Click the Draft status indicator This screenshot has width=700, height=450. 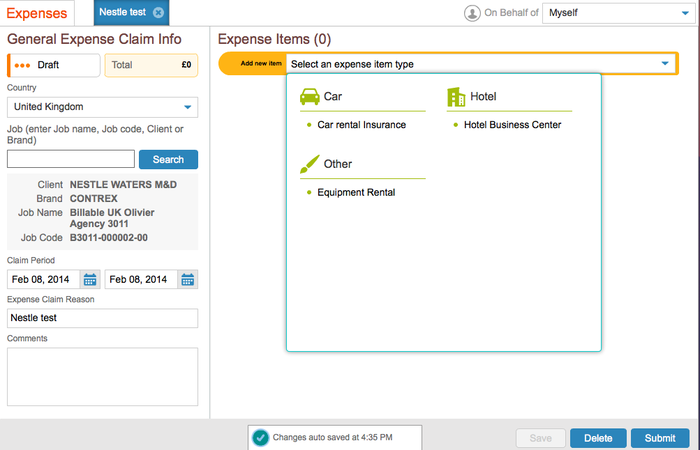click(x=54, y=65)
